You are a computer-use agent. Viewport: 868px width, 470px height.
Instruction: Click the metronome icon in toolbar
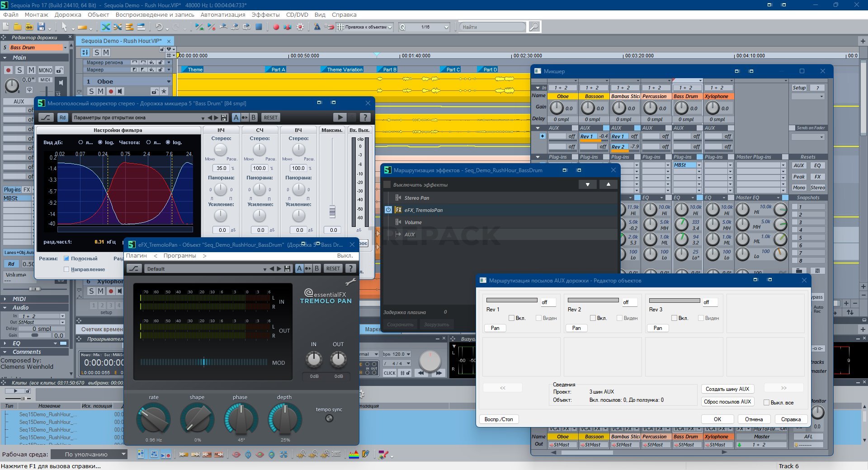click(x=317, y=27)
